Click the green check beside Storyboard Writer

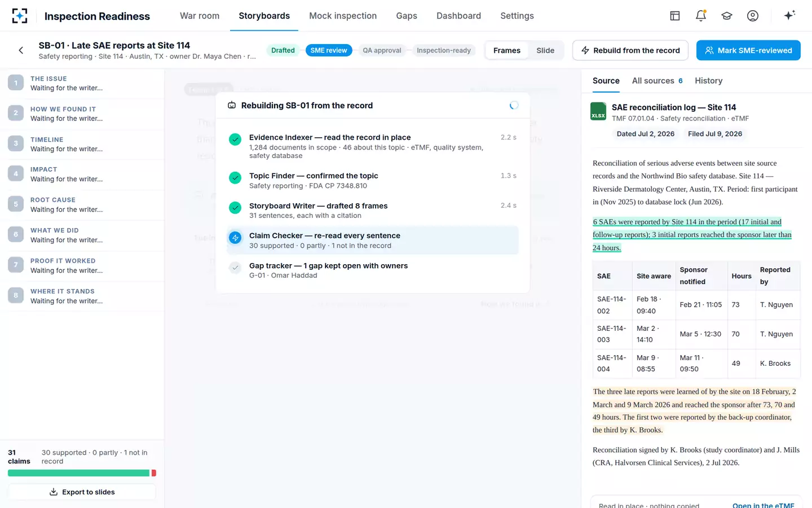(x=235, y=208)
